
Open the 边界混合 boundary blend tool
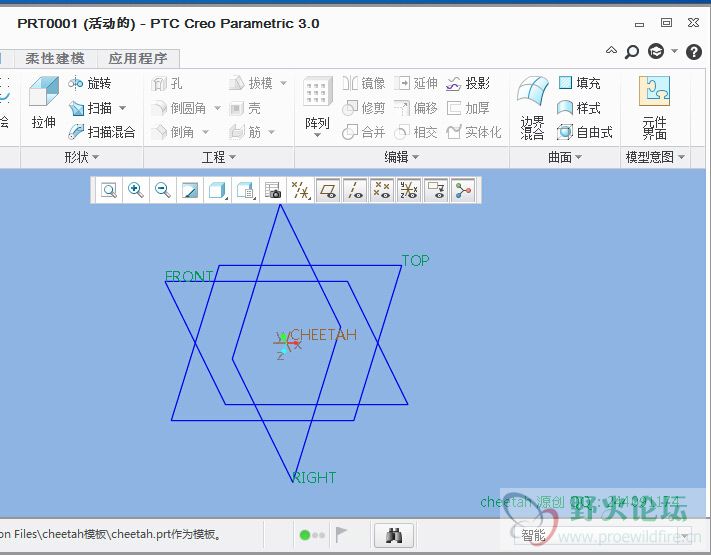(532, 107)
